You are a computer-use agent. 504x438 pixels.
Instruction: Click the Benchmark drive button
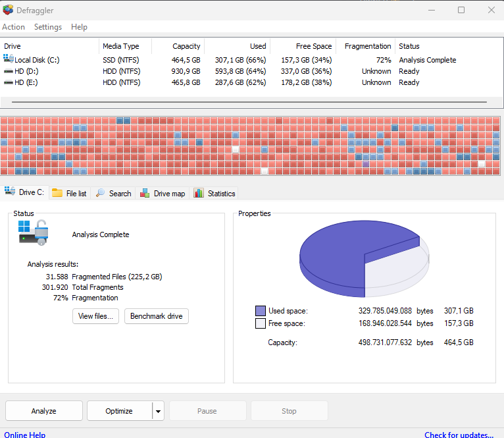point(157,316)
